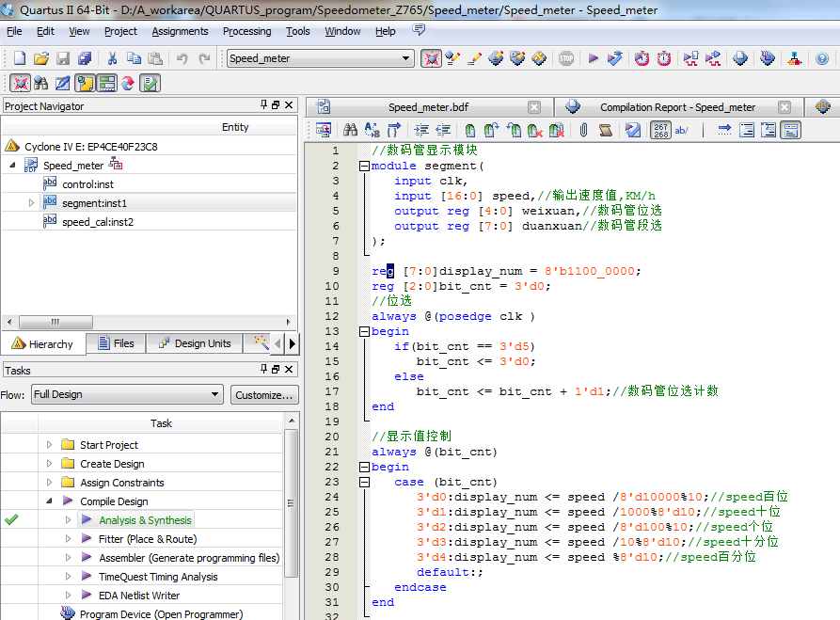Click the Cut scissors icon
Viewport: 840px width, 620px height.
click(x=112, y=58)
